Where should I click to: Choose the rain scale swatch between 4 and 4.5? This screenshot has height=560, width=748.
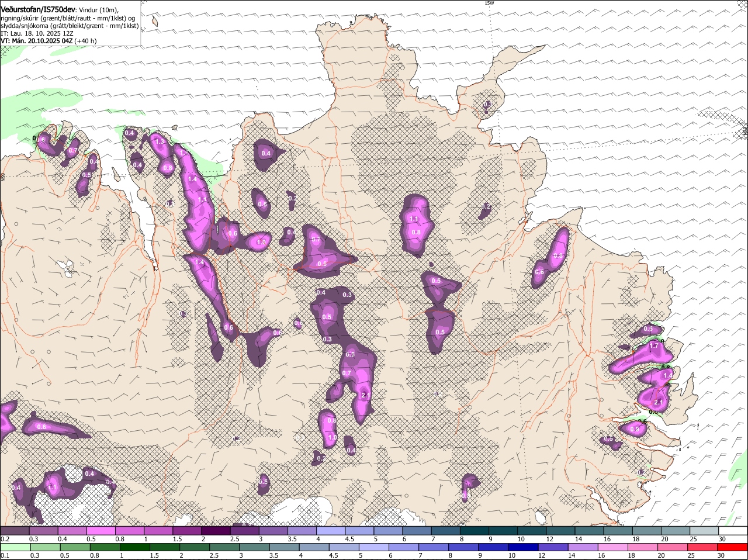(314, 548)
